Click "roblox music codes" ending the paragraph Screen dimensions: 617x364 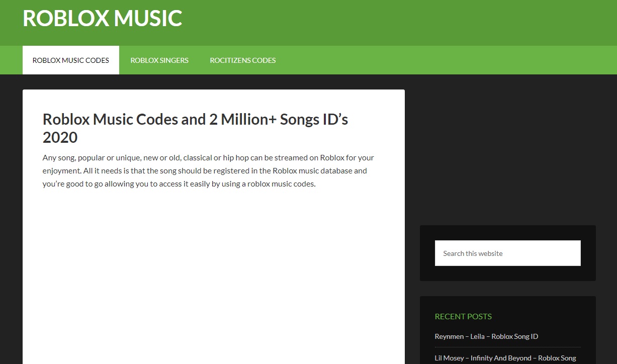281,184
